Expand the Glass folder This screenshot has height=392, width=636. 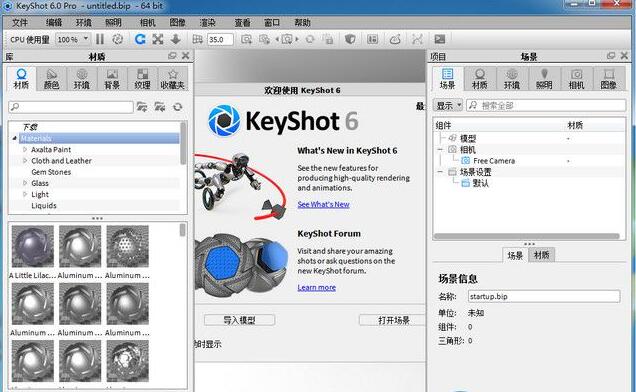25,183
